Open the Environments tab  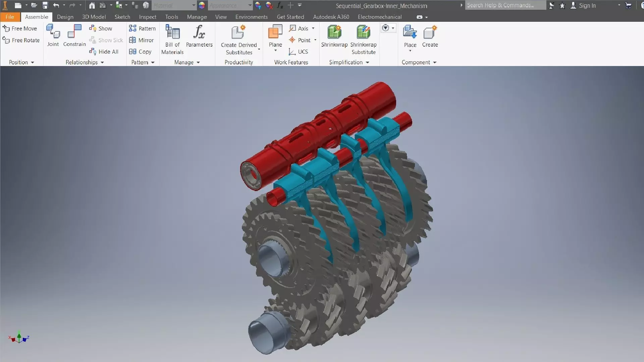[252, 17]
